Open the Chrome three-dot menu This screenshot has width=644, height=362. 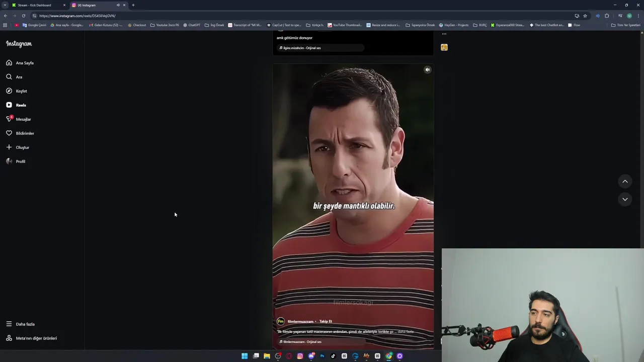coord(638,16)
